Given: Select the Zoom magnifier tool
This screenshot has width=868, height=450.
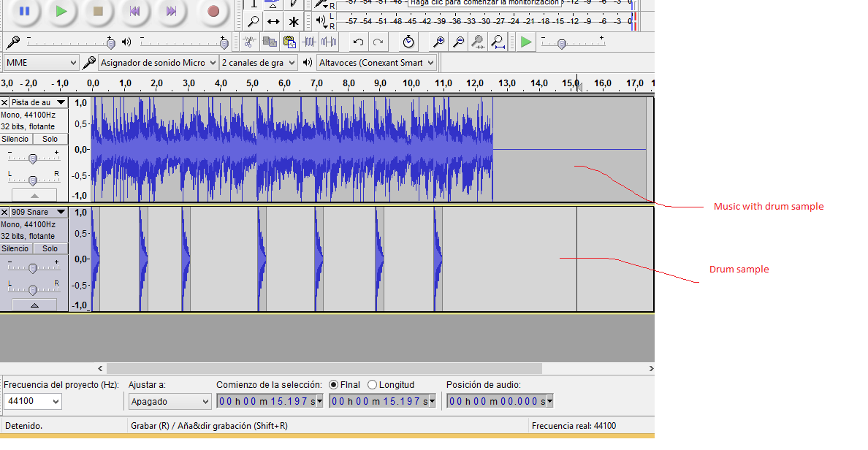Looking at the screenshot, I should (x=253, y=21).
